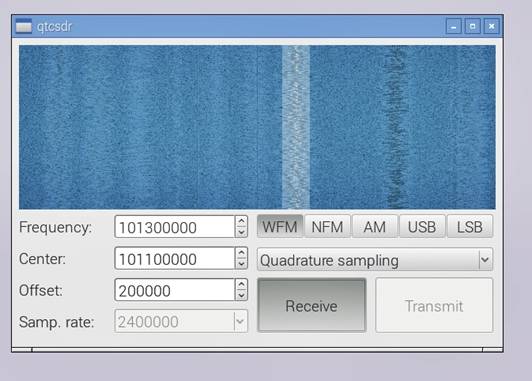Click the bright signal band in waterfall
532x381 pixels.
(296, 127)
